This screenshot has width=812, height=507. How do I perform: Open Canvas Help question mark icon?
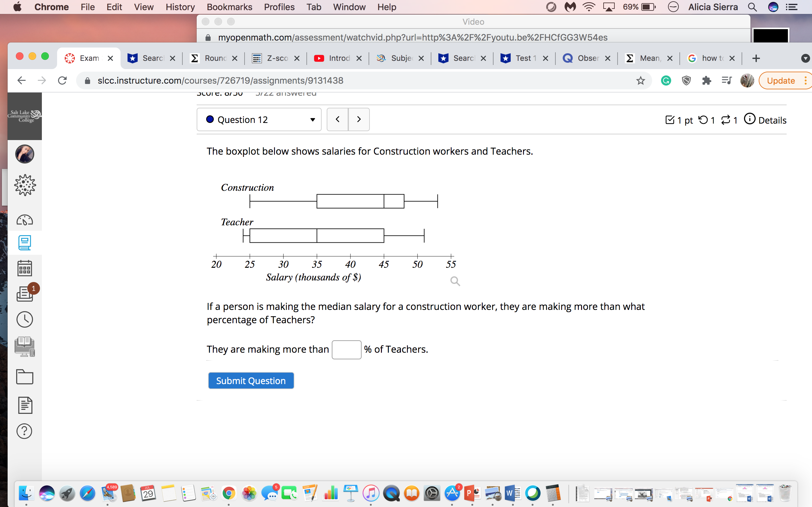coord(24,431)
